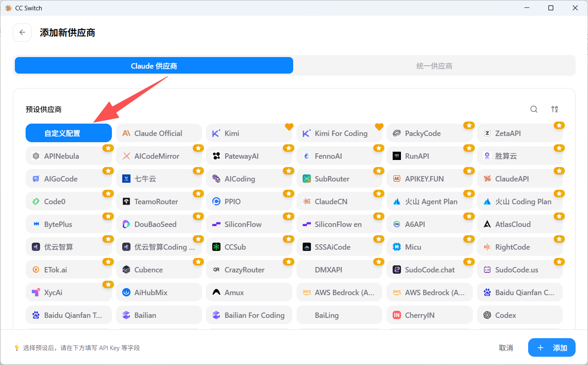Click the ZetaAPI logo icon
This screenshot has height=365, width=588.
coord(487,133)
